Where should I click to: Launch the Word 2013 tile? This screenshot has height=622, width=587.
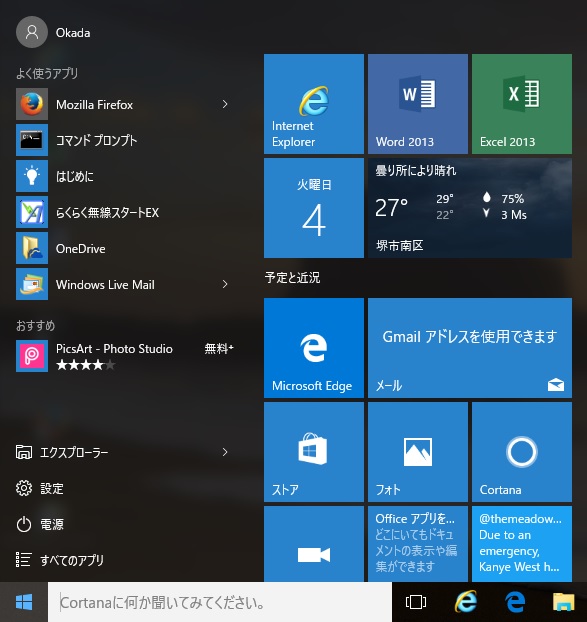pyautogui.click(x=418, y=104)
